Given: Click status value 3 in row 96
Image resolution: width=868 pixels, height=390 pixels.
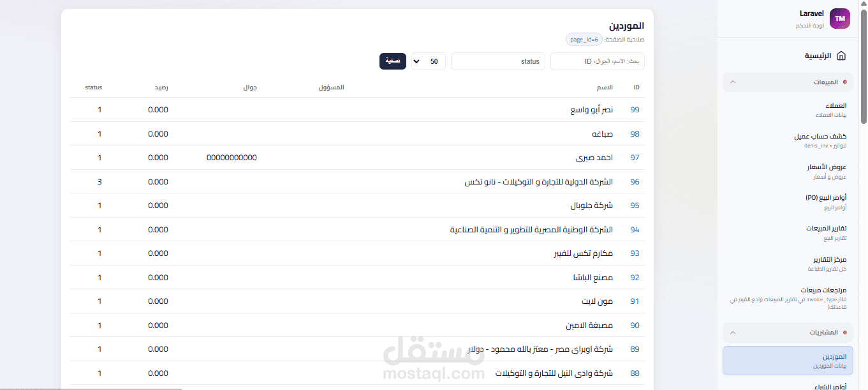Looking at the screenshot, I should pyautogui.click(x=99, y=182).
